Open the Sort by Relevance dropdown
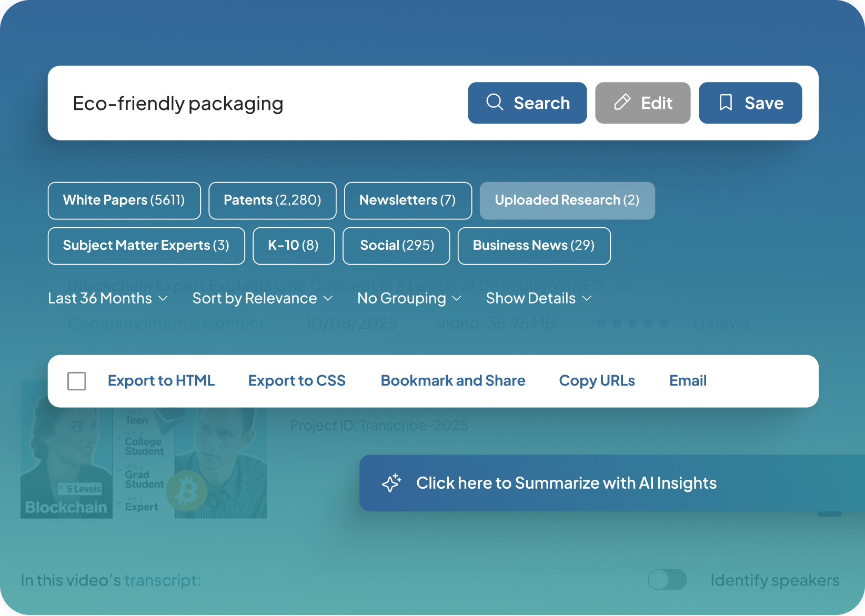The image size is (865, 616). 263,298
